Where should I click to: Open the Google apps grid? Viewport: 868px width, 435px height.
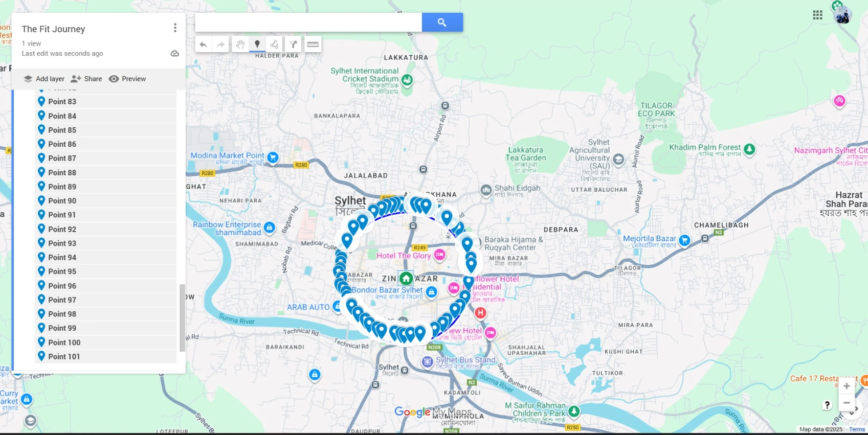click(x=817, y=15)
